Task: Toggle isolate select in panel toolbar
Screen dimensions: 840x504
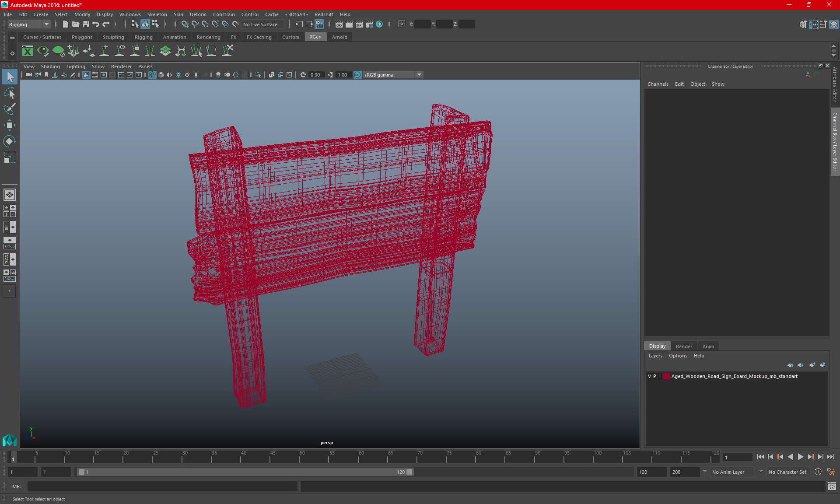Action: [x=258, y=75]
